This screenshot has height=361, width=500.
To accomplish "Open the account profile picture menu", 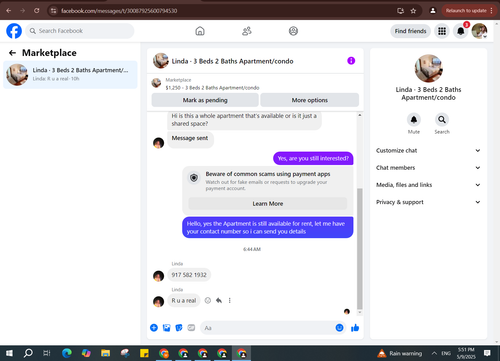I will [479, 31].
